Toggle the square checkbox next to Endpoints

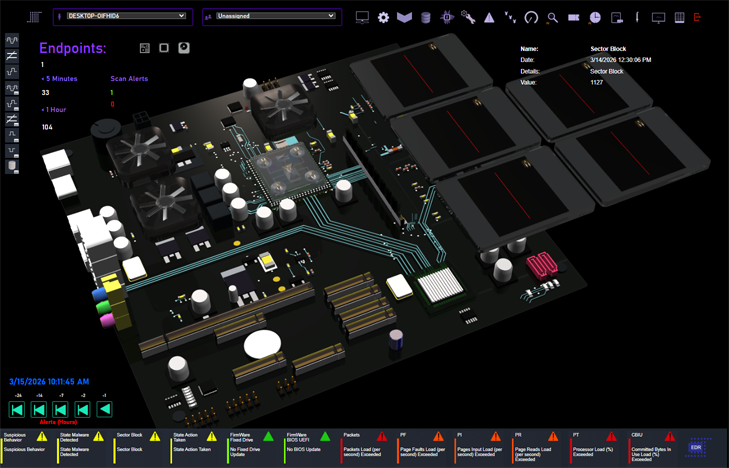tap(164, 48)
